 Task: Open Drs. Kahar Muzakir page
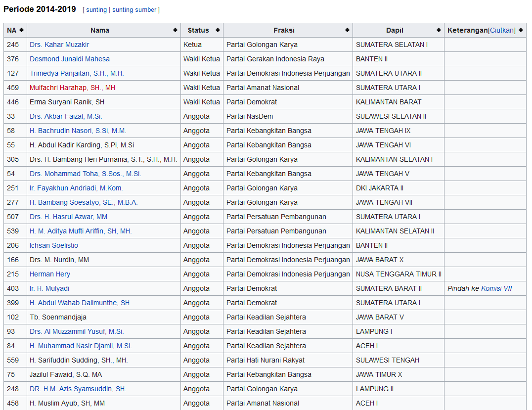[59, 45]
